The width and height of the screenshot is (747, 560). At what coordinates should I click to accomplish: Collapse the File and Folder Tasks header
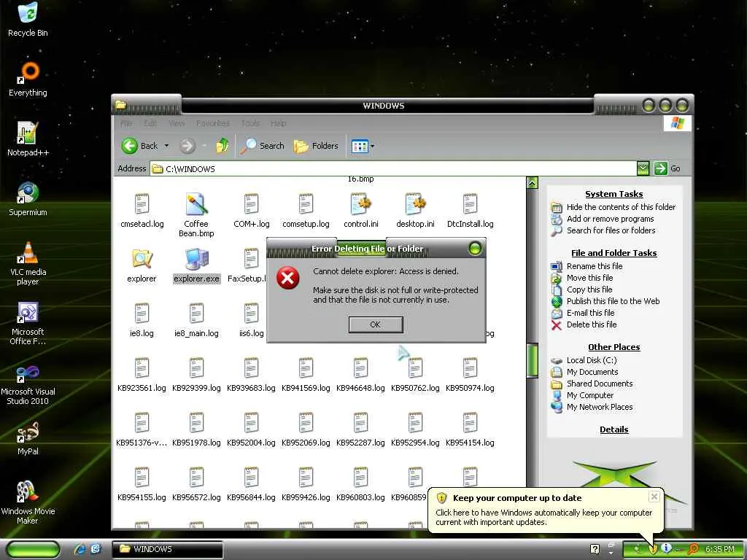[614, 253]
